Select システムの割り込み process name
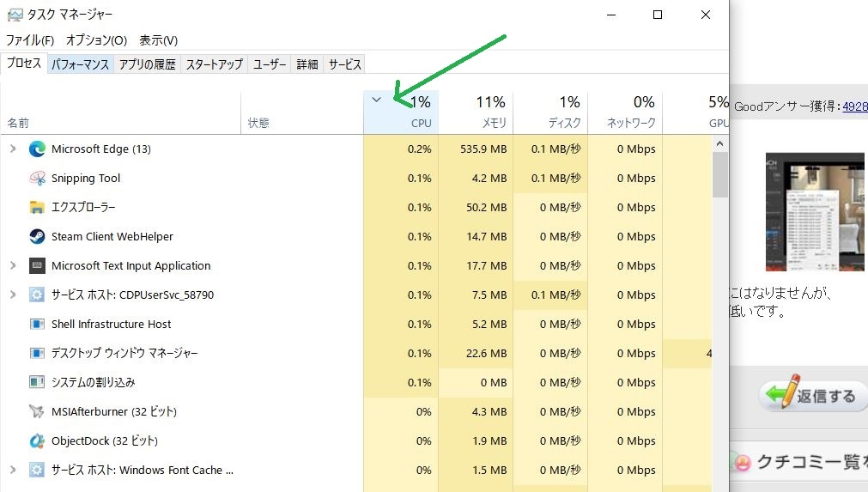Viewport: 868px width, 492px height. (x=93, y=382)
